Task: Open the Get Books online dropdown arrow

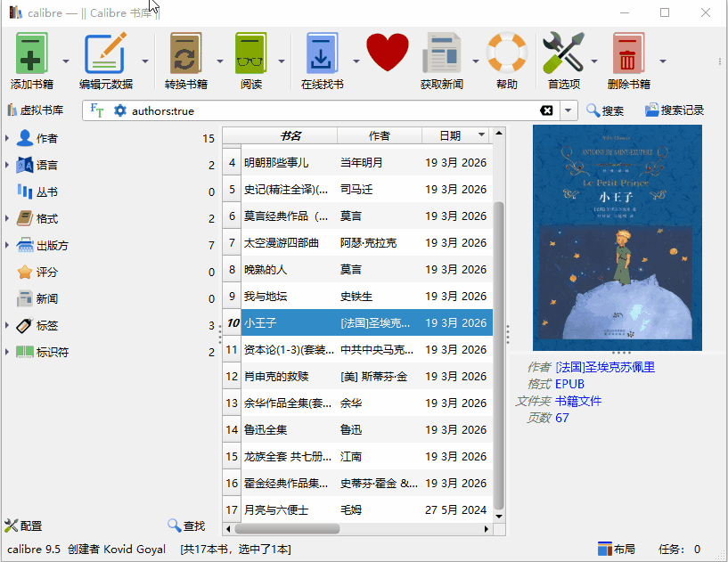Action: pos(356,61)
